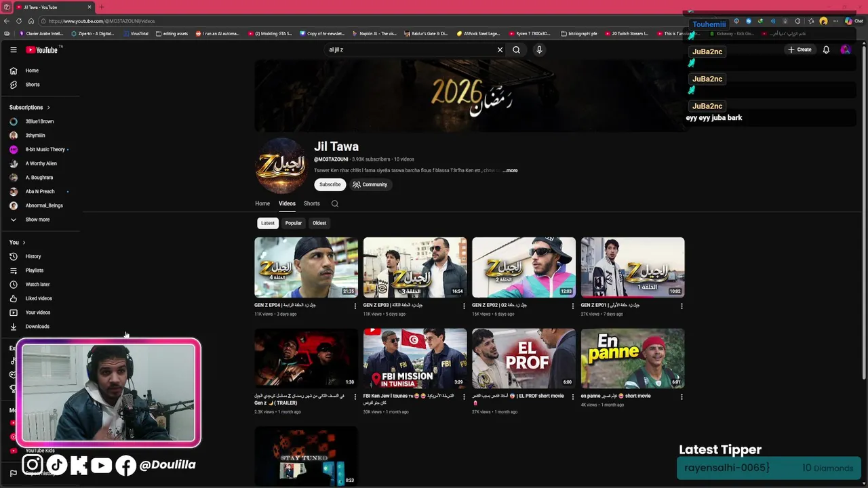
Task: Click the browser address bar URL
Action: click(x=102, y=21)
